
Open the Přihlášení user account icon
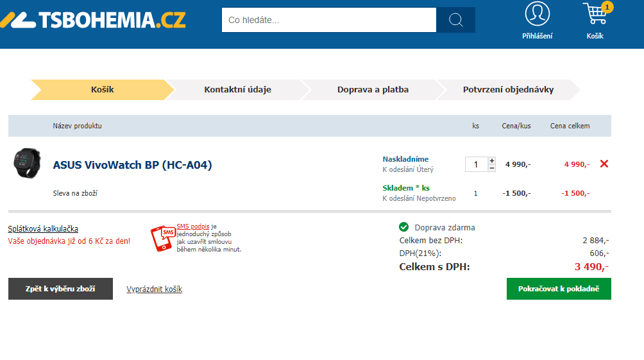(538, 13)
